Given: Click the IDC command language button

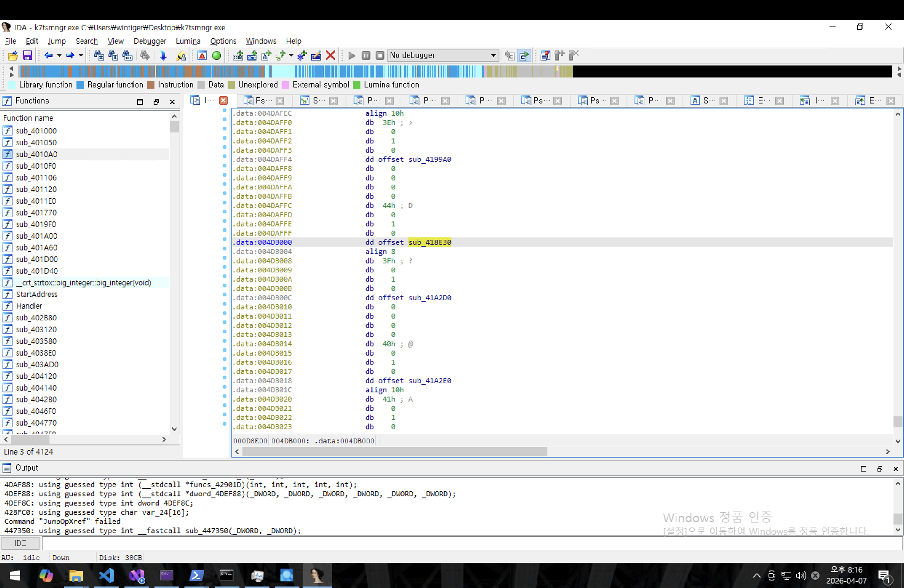Looking at the screenshot, I should click(20, 543).
